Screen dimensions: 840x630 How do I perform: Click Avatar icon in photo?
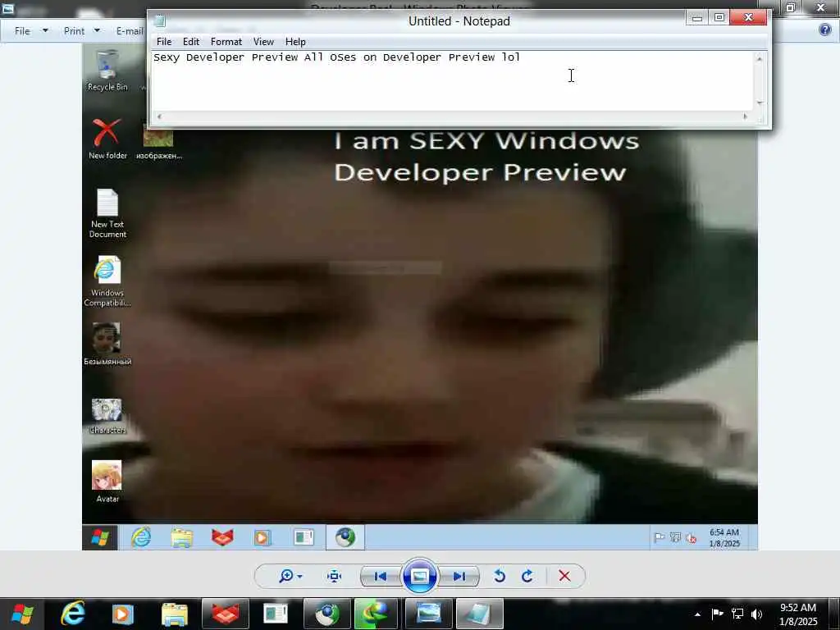107,481
